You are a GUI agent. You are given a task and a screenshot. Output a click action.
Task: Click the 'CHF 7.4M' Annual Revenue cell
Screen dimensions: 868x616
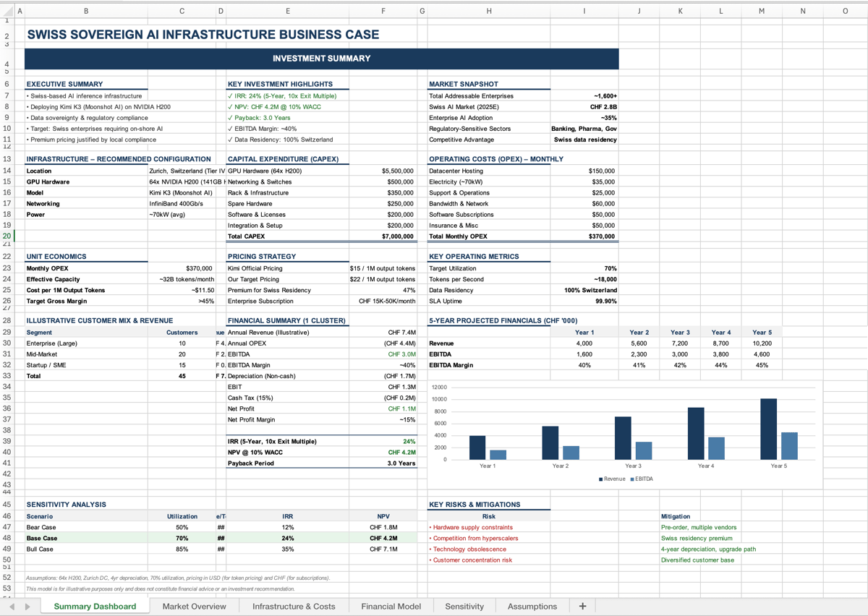pos(383,333)
